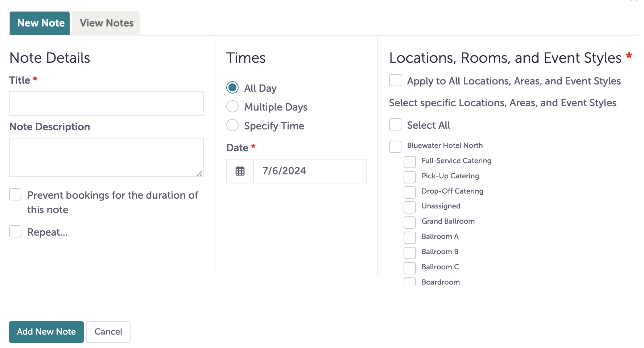This screenshot has width=644, height=348.
Task: Enable Prevent bookings for the duration checkbox
Action: [15, 195]
